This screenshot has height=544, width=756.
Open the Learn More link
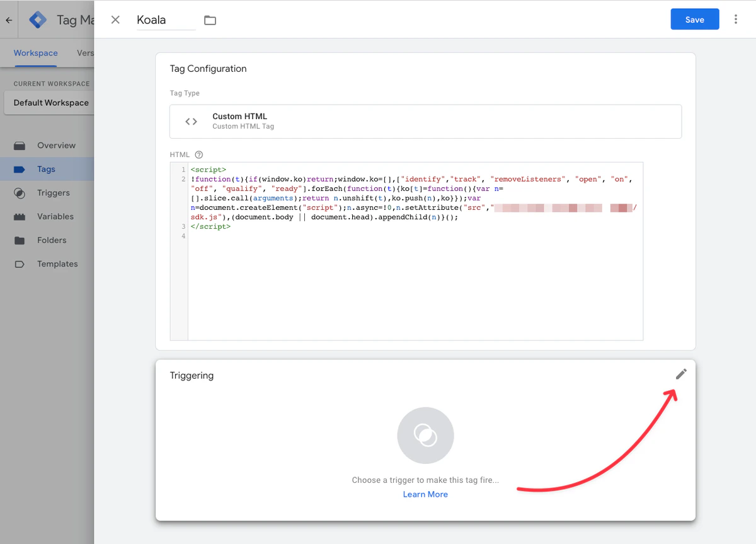425,494
